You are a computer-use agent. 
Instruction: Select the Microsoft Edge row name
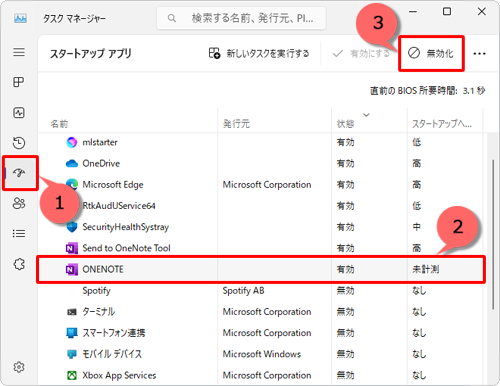113,185
